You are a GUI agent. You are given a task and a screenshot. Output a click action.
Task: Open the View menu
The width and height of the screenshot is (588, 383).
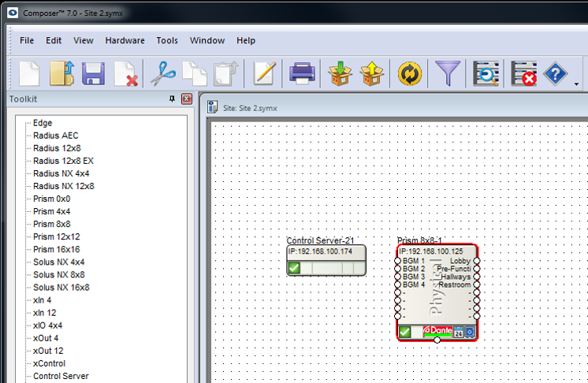(x=84, y=40)
